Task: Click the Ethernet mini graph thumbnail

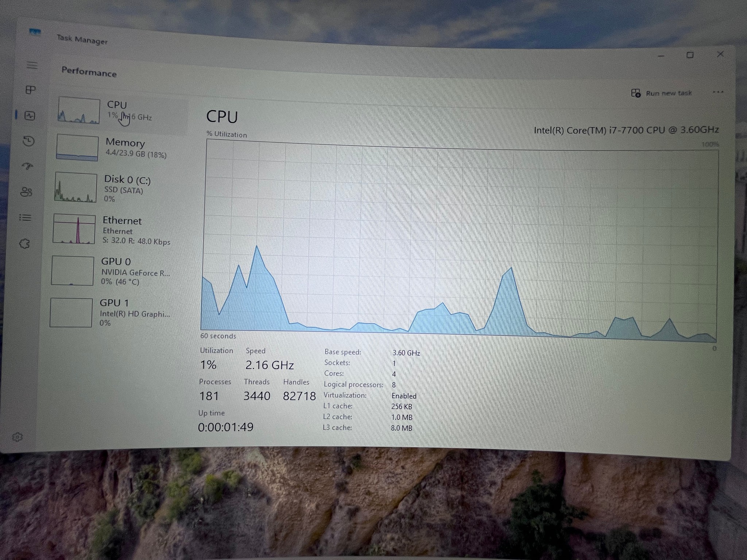Action: 74,229
